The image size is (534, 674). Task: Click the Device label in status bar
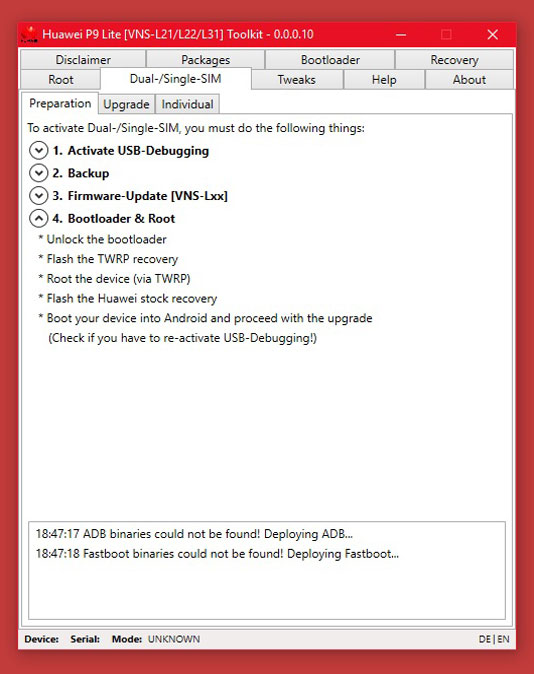click(x=41, y=639)
